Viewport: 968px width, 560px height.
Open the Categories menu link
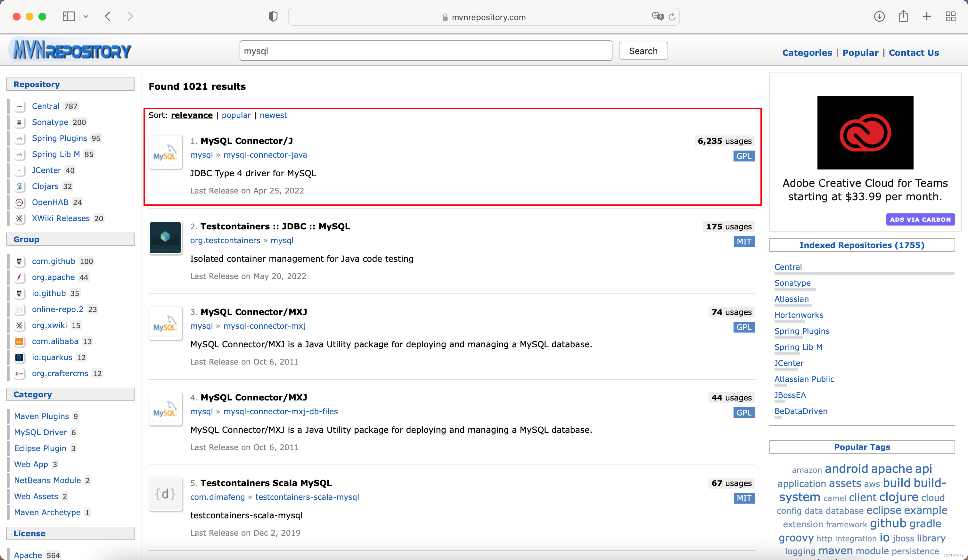[807, 53]
